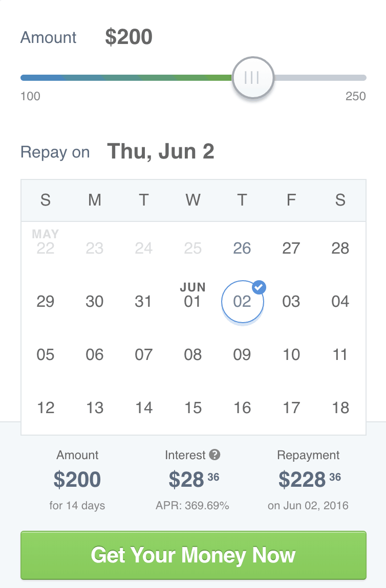
Task: Click the grey unfilled slider track portion
Action: click(x=320, y=78)
